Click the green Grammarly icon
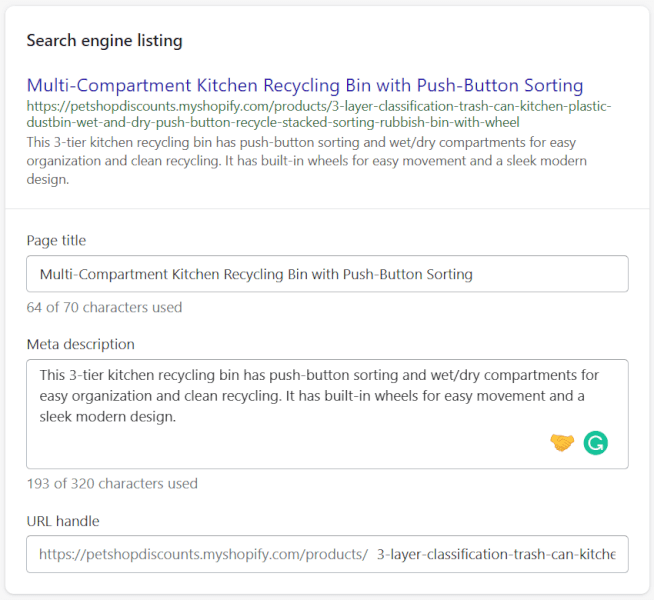The height and width of the screenshot is (600, 654). pos(595,443)
